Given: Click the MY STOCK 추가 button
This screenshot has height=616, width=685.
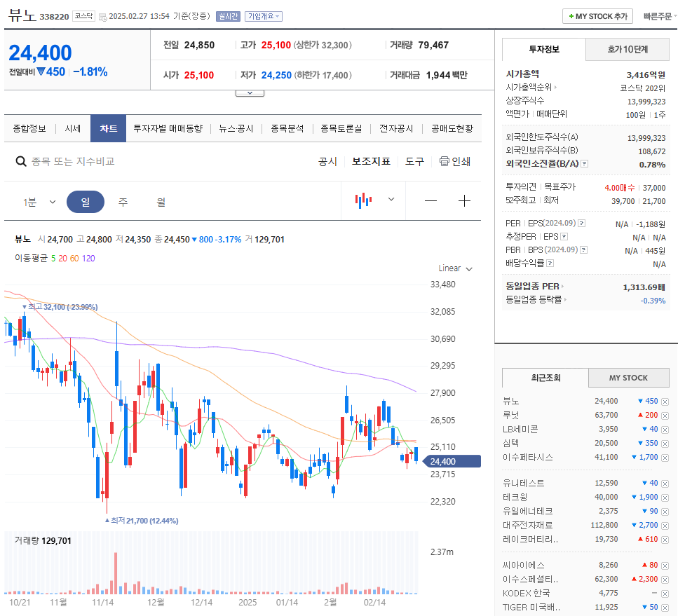Looking at the screenshot, I should tap(597, 15).
